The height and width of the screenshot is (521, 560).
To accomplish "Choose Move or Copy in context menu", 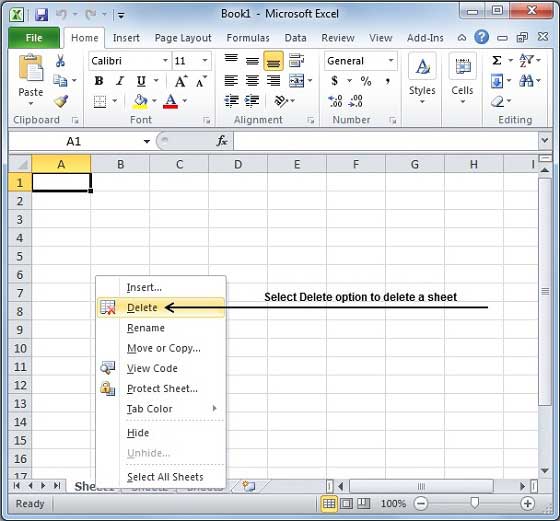I will point(161,348).
